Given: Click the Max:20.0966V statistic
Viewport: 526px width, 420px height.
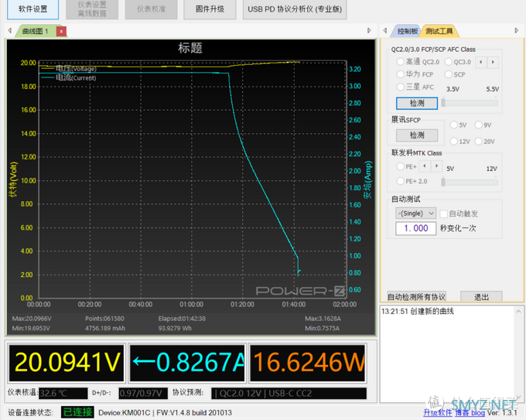Looking at the screenshot, I should [32, 319].
